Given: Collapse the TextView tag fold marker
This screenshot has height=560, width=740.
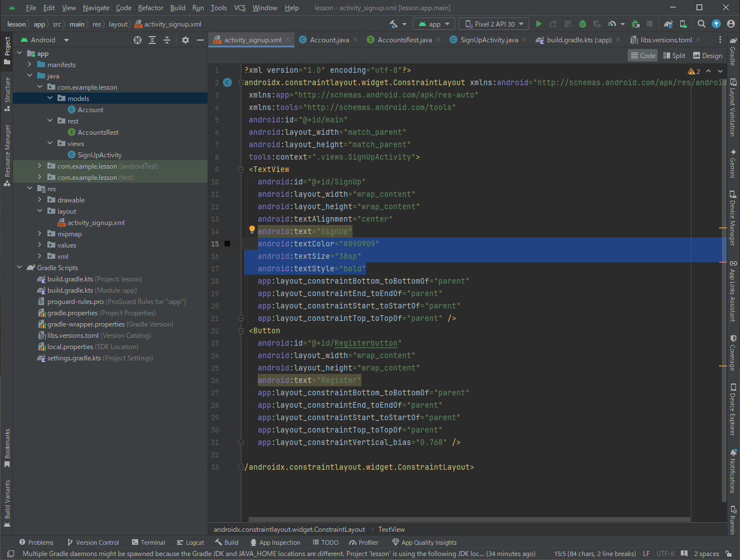Looking at the screenshot, I should pos(241,169).
